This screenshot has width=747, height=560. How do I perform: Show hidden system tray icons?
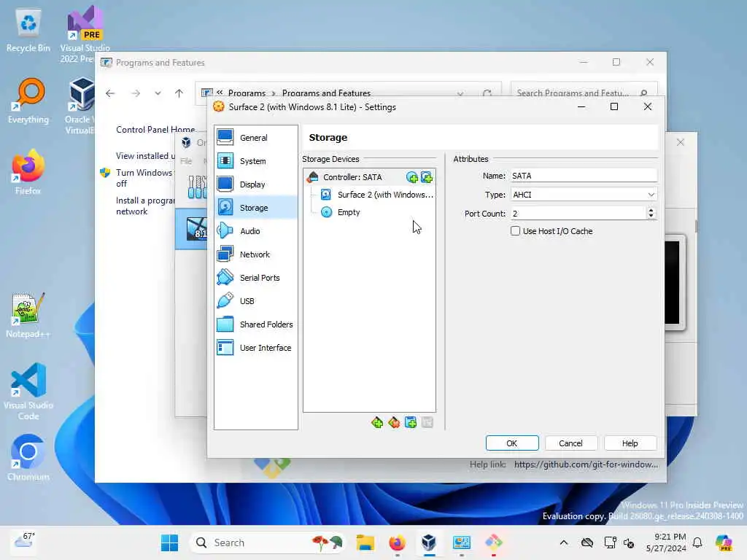click(x=564, y=542)
